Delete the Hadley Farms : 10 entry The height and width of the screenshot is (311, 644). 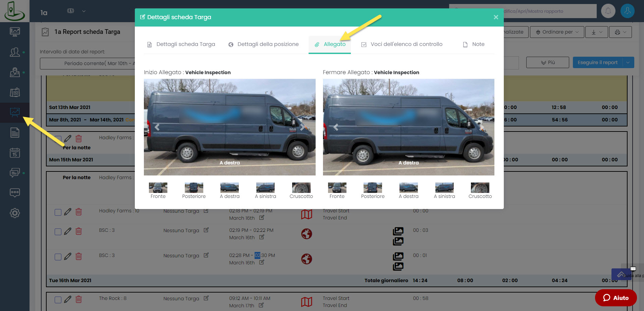click(78, 212)
